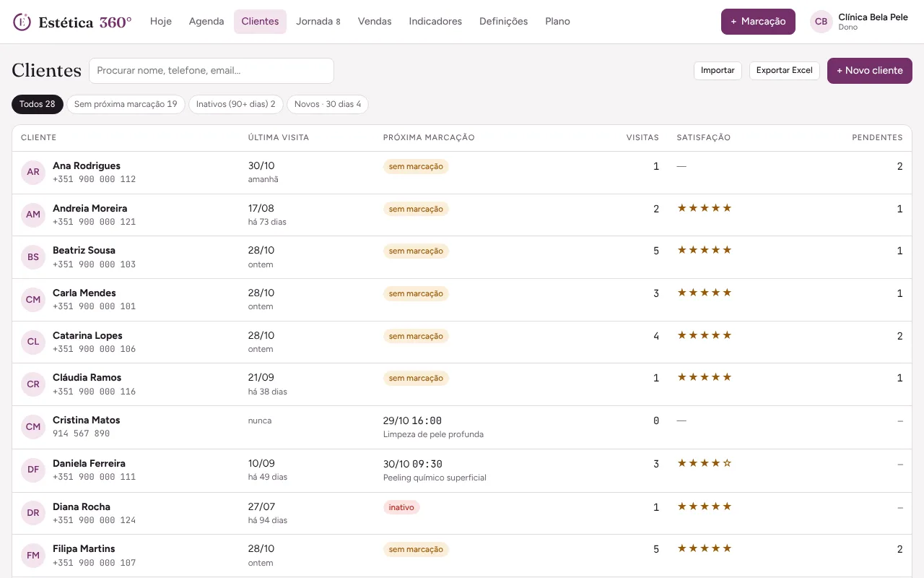Screen dimensions: 924x578
Task: Sort by the Próxima marcação column header
Action: click(429, 137)
